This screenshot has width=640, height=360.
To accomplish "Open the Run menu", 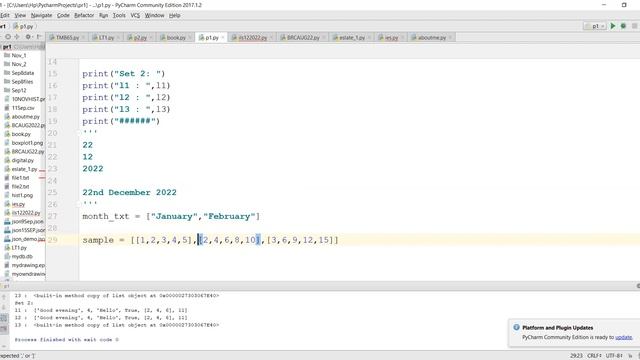I will click(103, 15).
